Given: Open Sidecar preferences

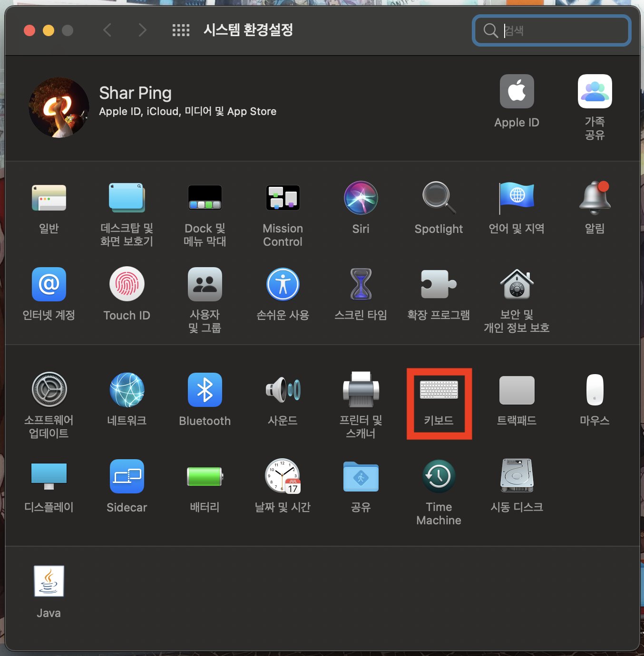Looking at the screenshot, I should coord(127,476).
